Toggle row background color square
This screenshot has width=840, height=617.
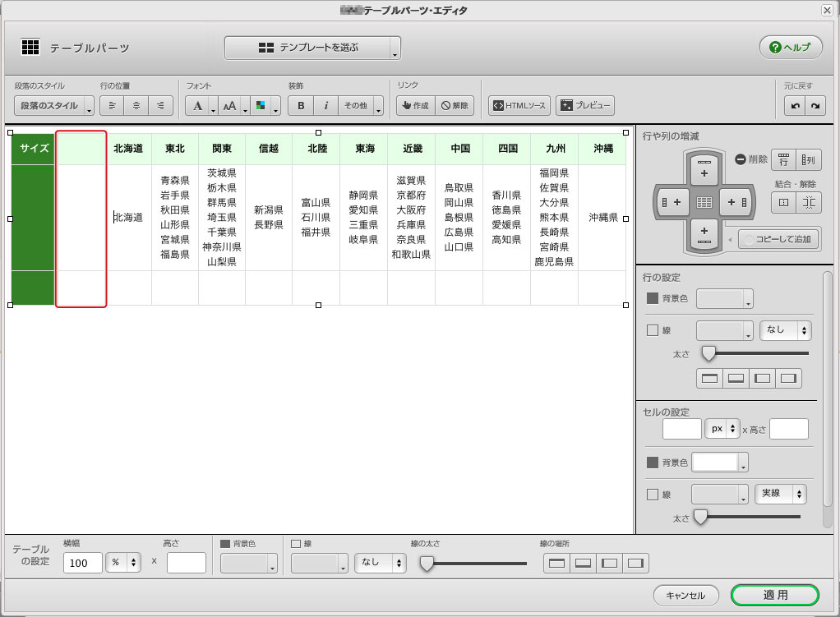653,297
